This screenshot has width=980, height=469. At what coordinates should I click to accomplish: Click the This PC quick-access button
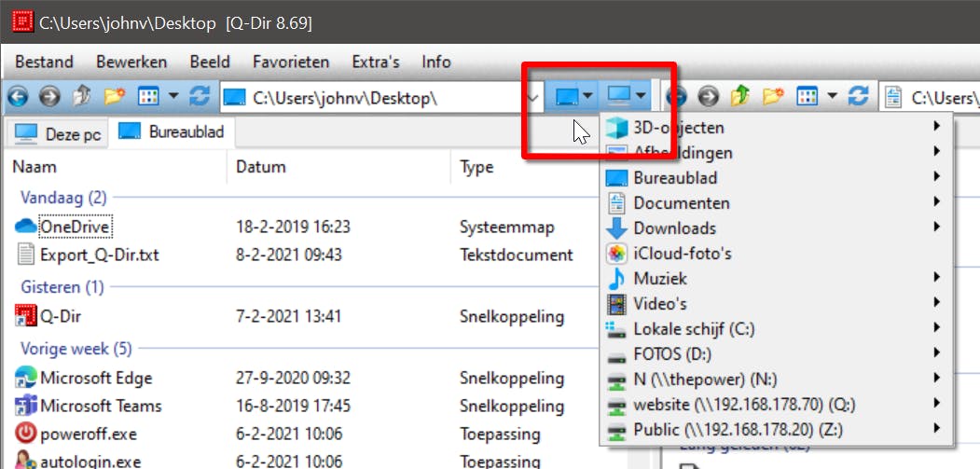coord(619,96)
